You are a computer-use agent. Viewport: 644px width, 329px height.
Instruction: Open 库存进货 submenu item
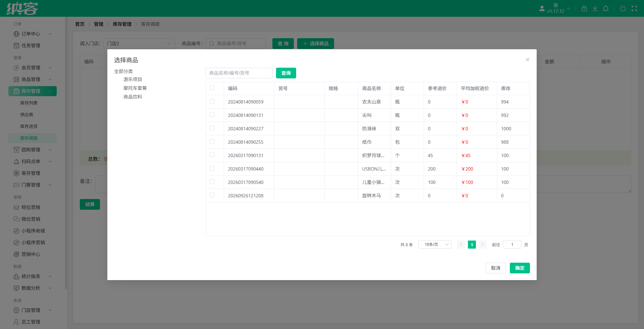(x=29, y=126)
